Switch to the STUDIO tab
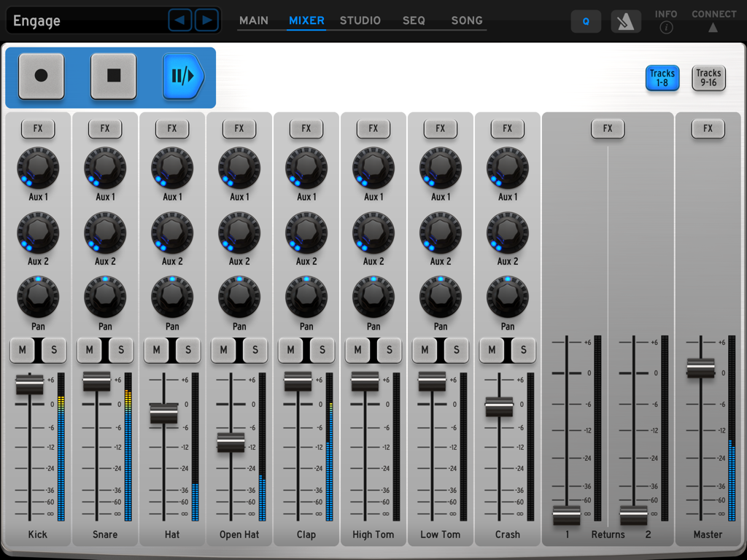Viewport: 747px width, 560px height. [360, 20]
